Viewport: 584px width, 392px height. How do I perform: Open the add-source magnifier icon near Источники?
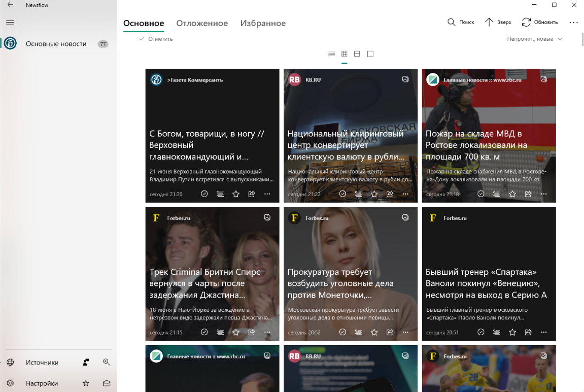click(x=106, y=362)
